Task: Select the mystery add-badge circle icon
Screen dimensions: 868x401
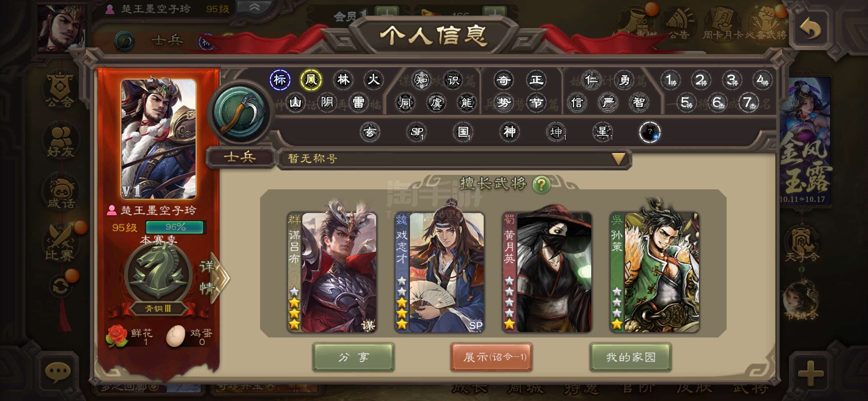Action: tap(650, 132)
